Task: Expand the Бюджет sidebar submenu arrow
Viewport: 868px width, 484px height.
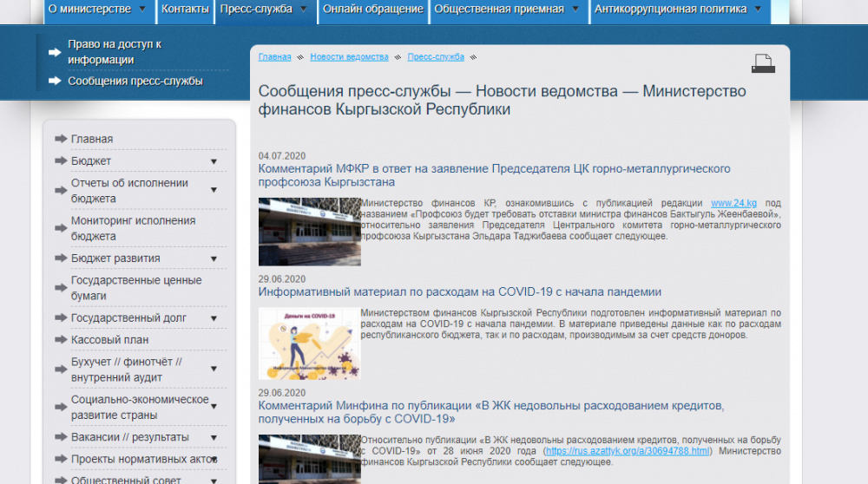Action: [x=214, y=161]
